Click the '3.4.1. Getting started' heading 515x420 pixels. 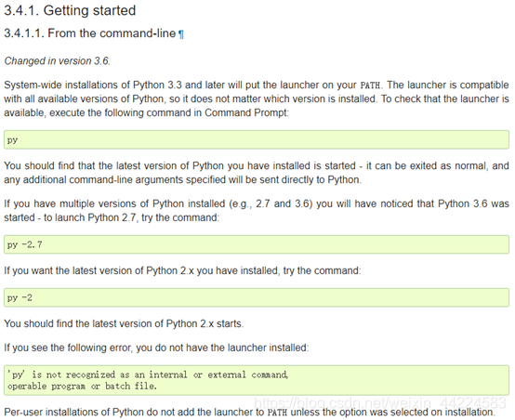click(70, 10)
